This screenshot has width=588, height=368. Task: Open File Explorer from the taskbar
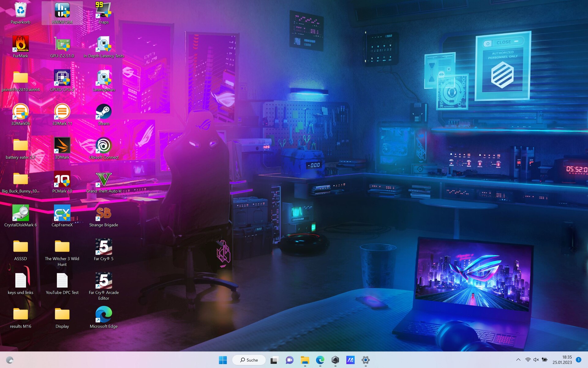point(305,360)
